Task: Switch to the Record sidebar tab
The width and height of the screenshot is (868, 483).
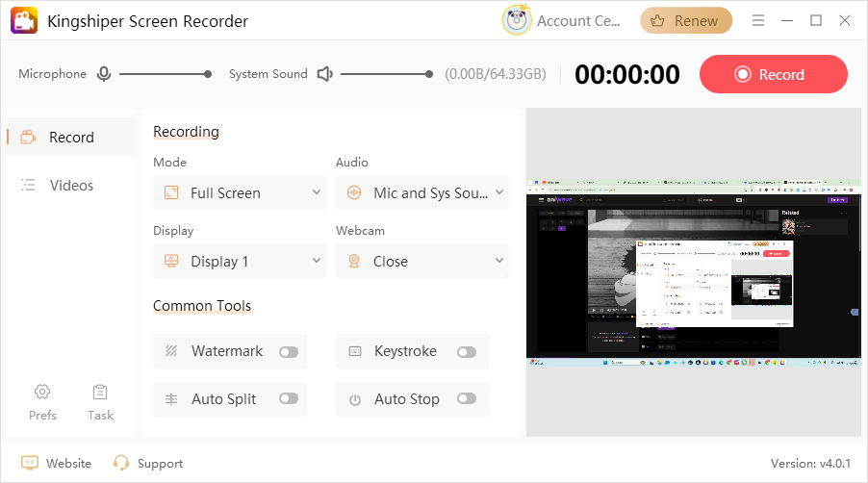Action: [x=71, y=137]
